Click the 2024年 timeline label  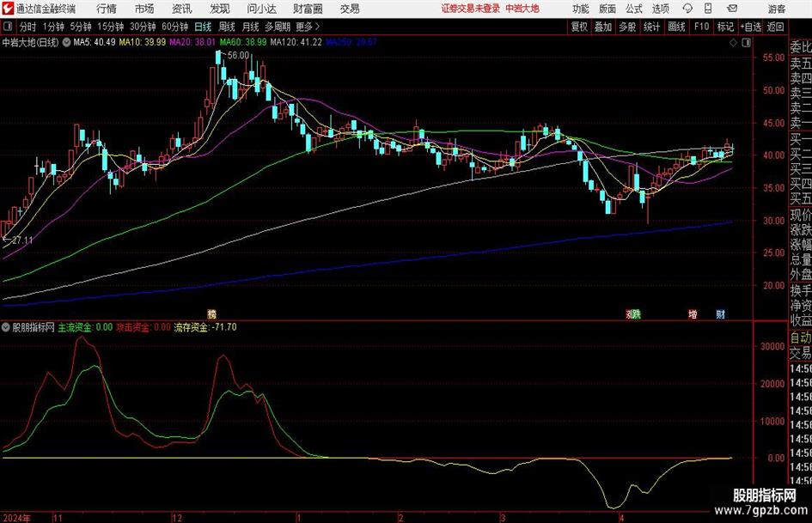[x=16, y=518]
